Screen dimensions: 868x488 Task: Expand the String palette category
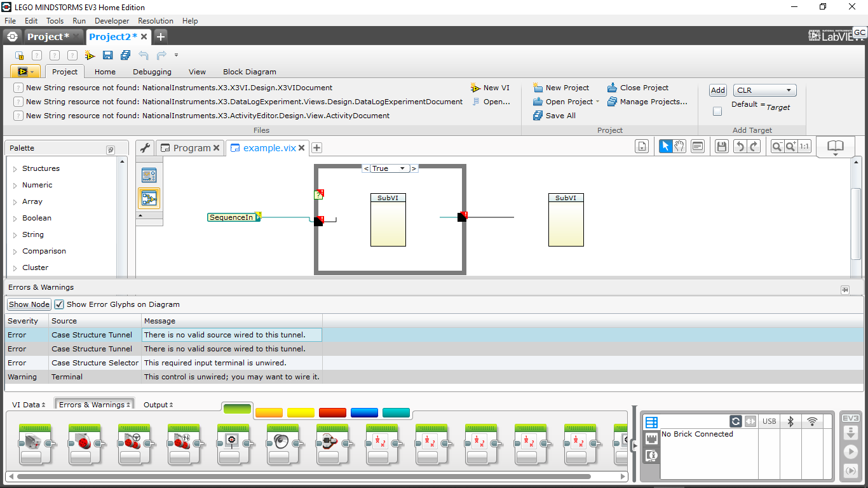(15, 235)
